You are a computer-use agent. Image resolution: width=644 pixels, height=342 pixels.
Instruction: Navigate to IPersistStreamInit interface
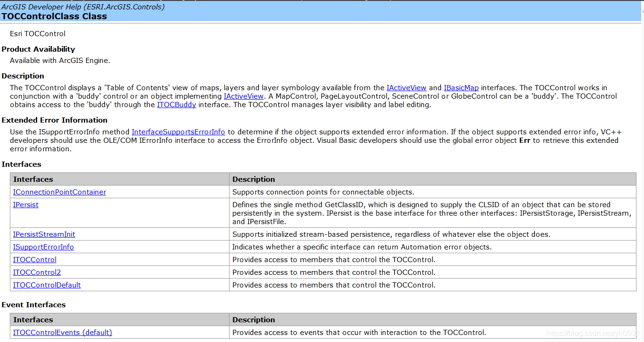pos(44,234)
